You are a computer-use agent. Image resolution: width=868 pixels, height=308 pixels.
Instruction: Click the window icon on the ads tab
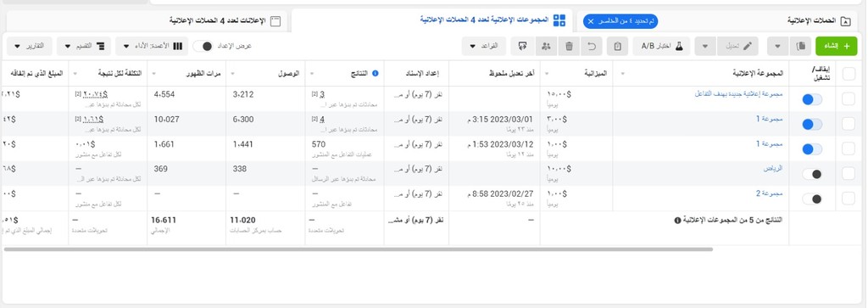pos(275,21)
